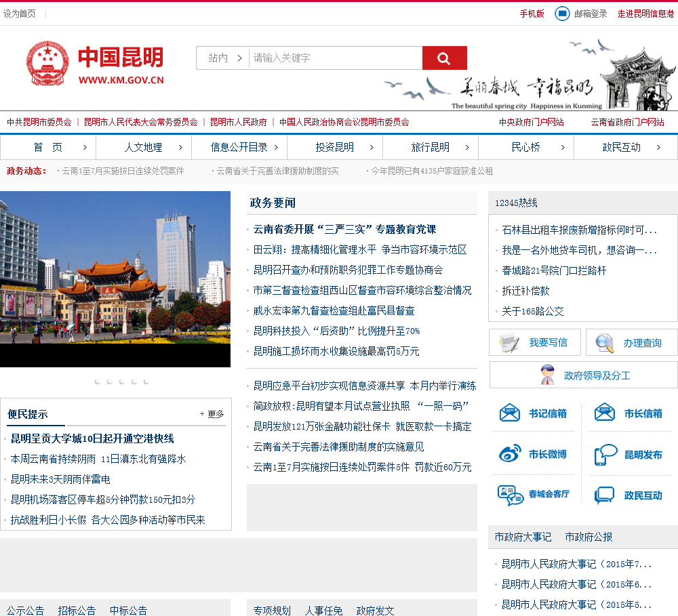Open 中央政府门户网站 link
Viewport: 678px width, 616px height.
coord(532,122)
